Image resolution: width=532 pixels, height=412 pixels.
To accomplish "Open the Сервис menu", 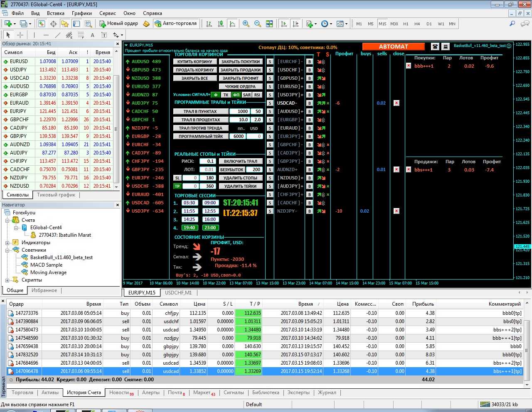I will click(108, 13).
